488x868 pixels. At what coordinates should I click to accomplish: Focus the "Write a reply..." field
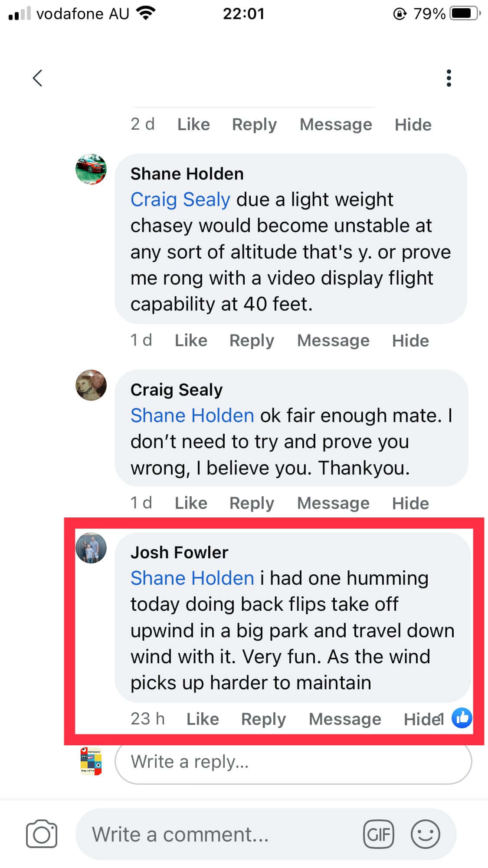(x=293, y=762)
